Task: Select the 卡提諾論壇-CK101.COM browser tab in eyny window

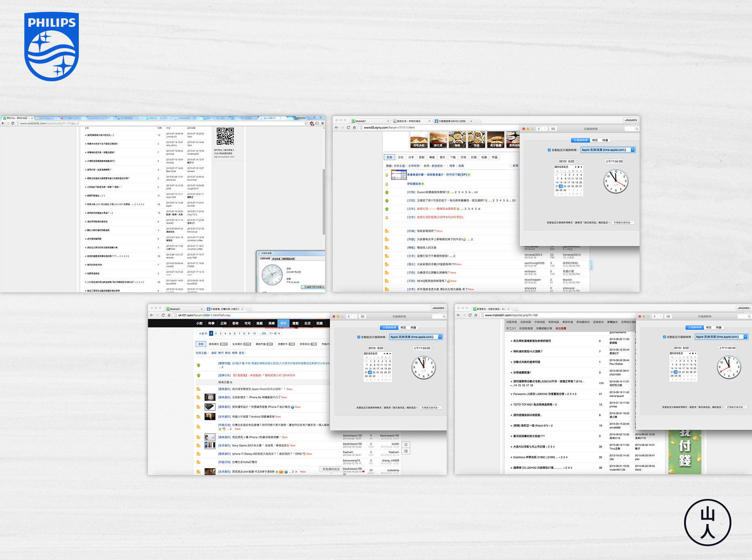Action: click(453, 121)
